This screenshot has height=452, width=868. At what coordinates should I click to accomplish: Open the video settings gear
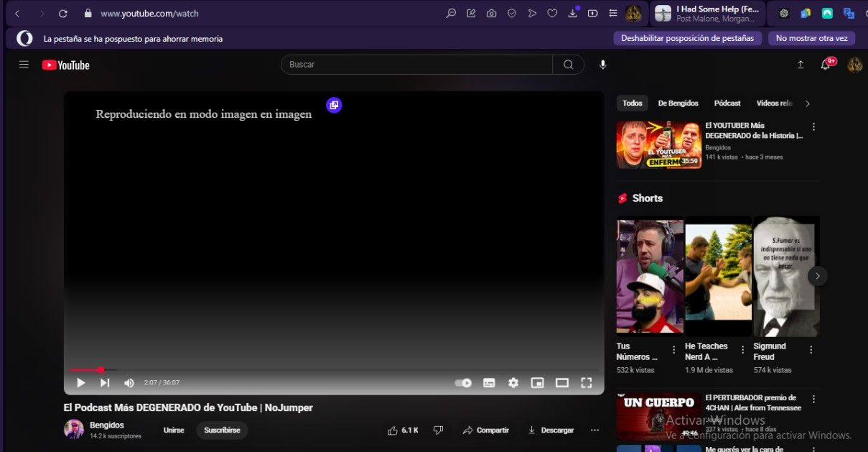[x=513, y=383]
